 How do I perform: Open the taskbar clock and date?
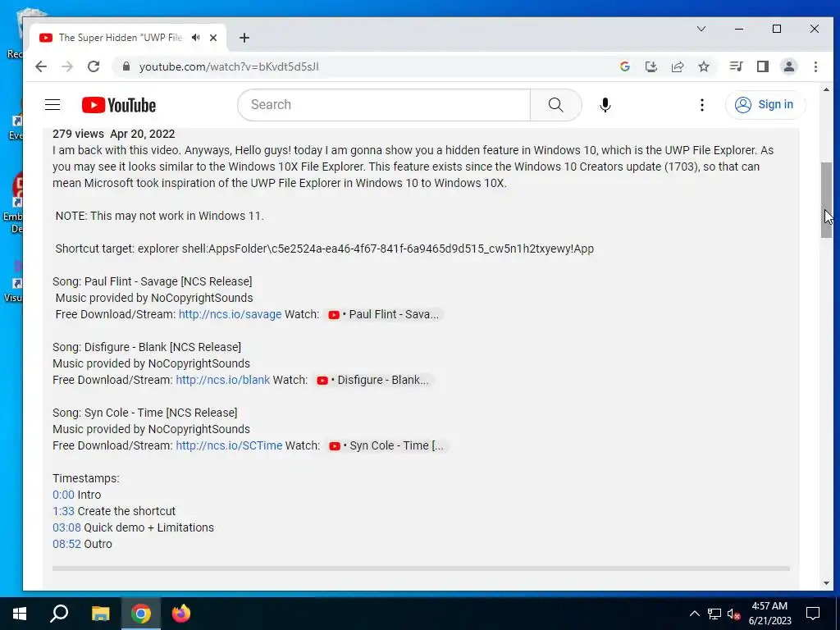[x=769, y=614]
